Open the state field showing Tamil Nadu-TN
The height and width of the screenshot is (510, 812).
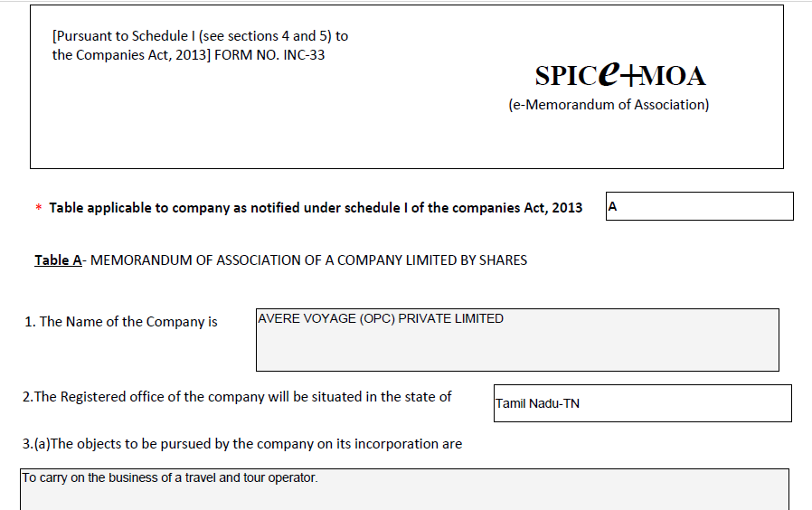pyautogui.click(x=642, y=403)
